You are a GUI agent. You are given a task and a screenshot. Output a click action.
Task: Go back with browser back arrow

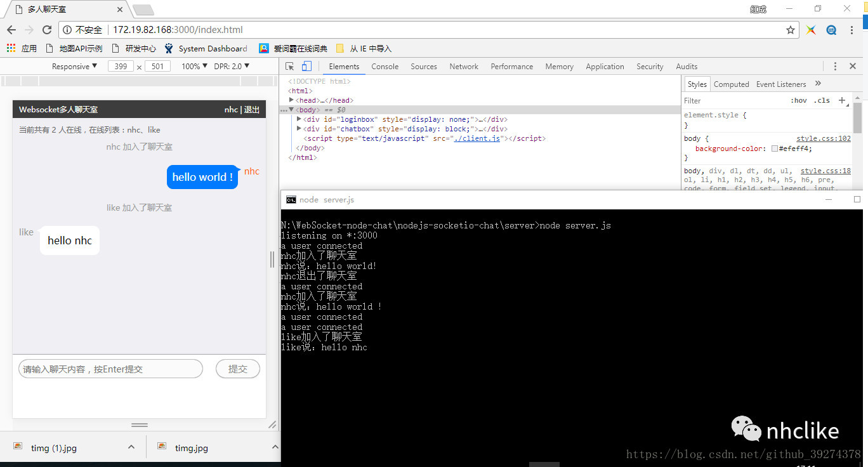pos(11,30)
